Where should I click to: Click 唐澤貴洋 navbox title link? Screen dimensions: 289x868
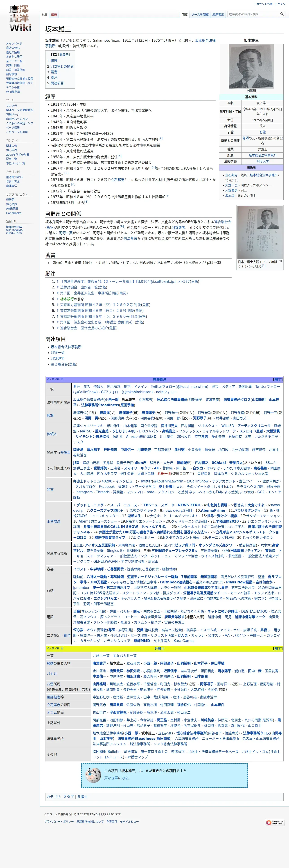(x=160, y=379)
